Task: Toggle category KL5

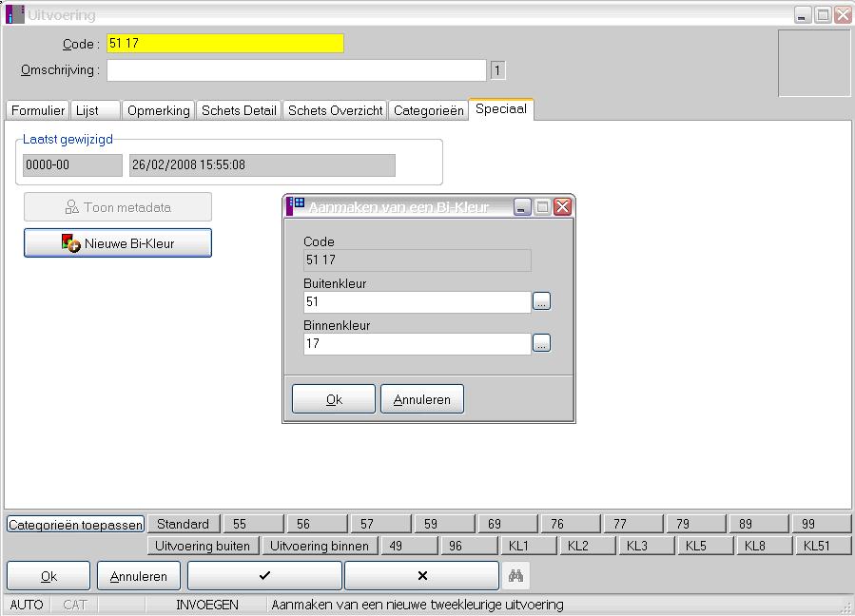Action: (x=706, y=546)
